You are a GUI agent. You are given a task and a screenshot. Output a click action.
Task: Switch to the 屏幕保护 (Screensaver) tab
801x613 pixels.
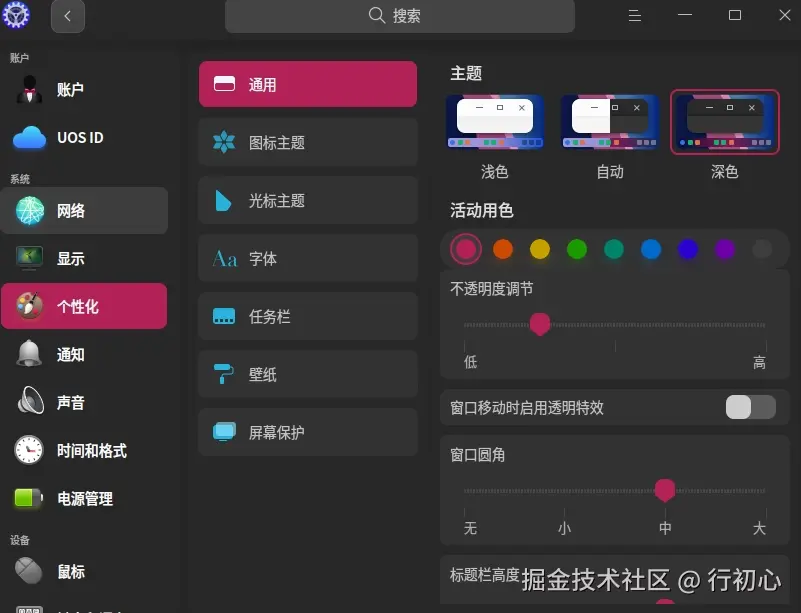tap(307, 432)
